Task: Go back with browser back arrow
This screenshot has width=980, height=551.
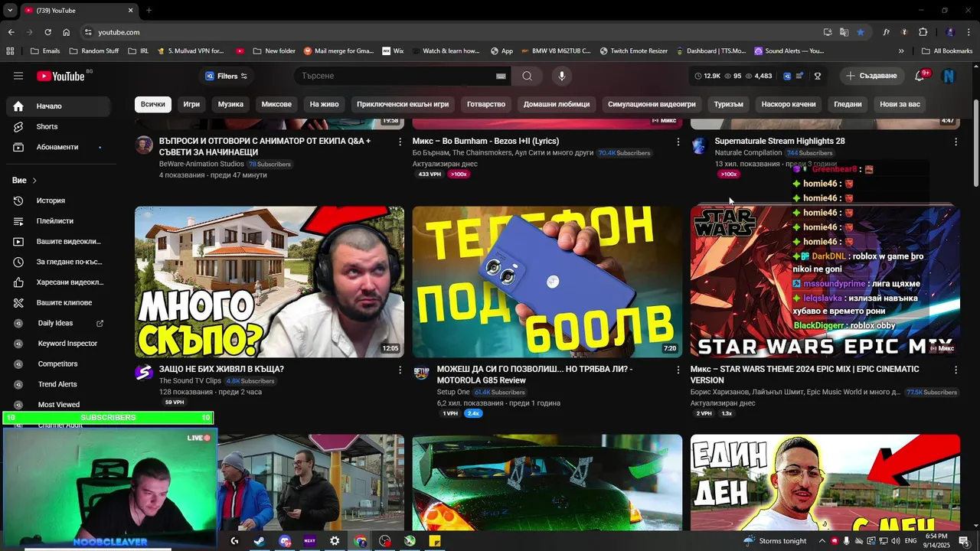Action: click(11, 32)
